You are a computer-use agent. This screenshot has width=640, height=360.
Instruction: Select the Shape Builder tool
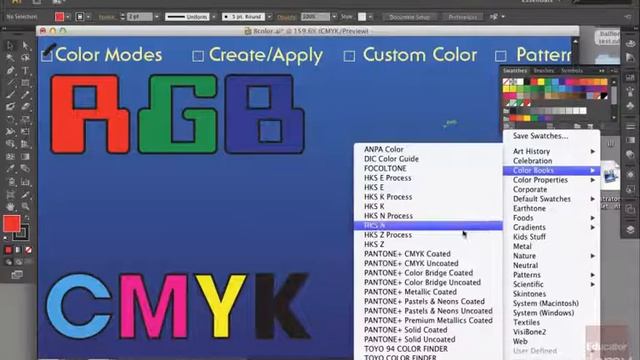click(x=10, y=144)
